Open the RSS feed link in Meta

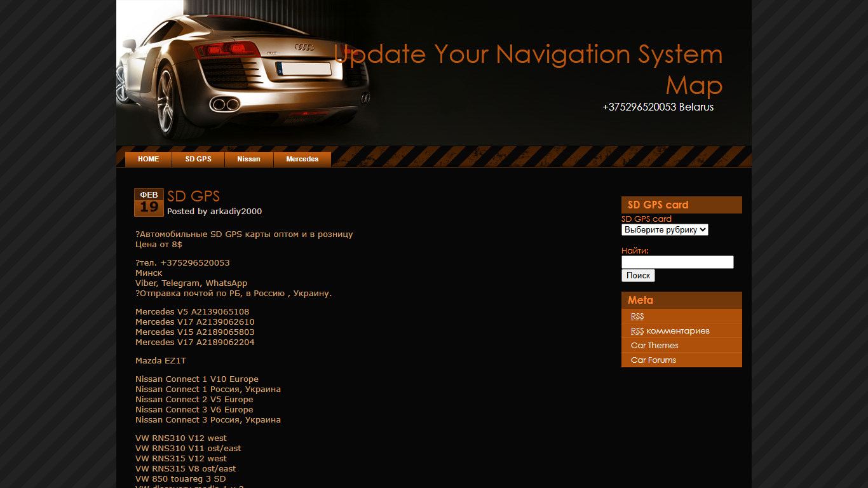(637, 316)
